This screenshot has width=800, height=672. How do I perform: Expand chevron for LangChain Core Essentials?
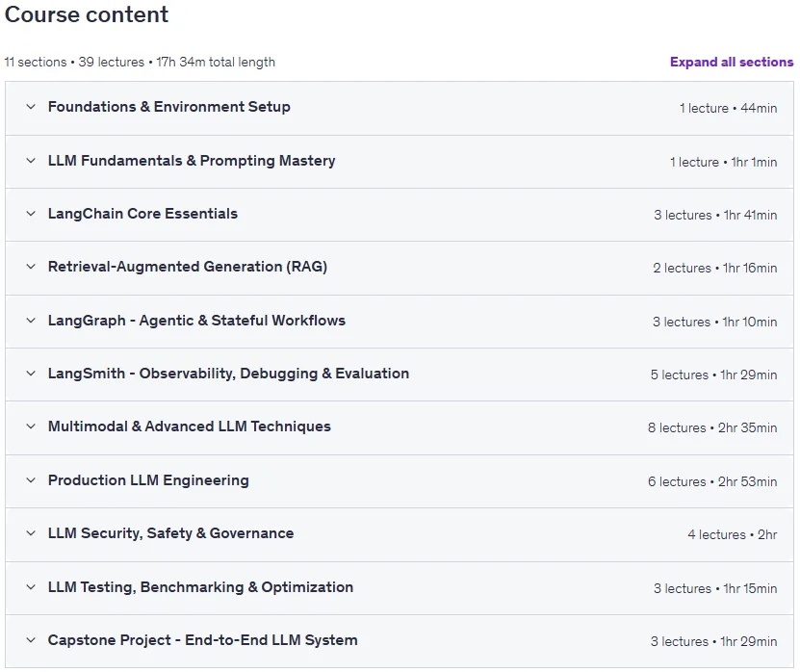click(x=31, y=214)
